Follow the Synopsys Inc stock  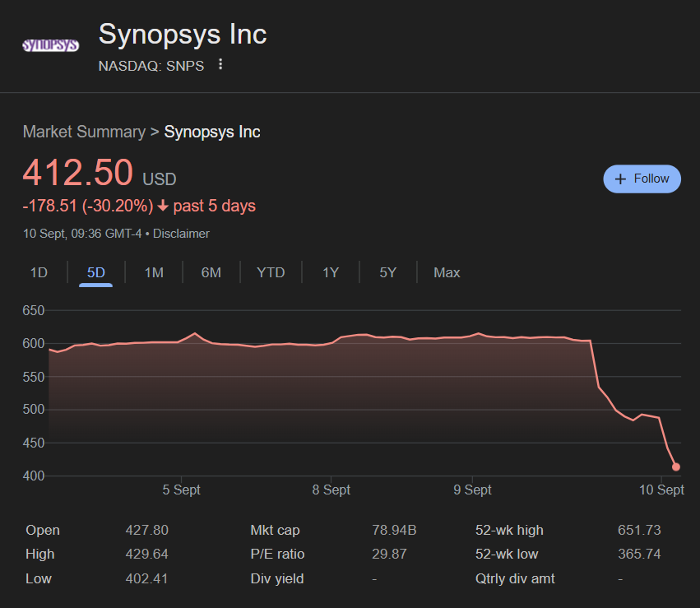(642, 179)
